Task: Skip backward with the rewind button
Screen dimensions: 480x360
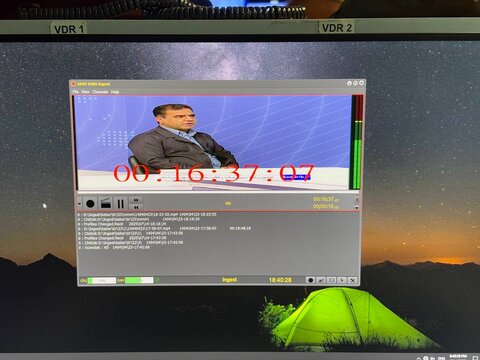Action: coord(136,207)
